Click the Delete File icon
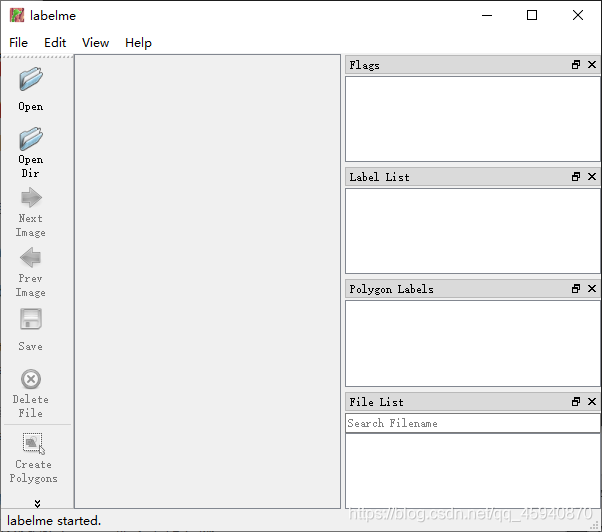The width and height of the screenshot is (602, 532). (x=31, y=380)
